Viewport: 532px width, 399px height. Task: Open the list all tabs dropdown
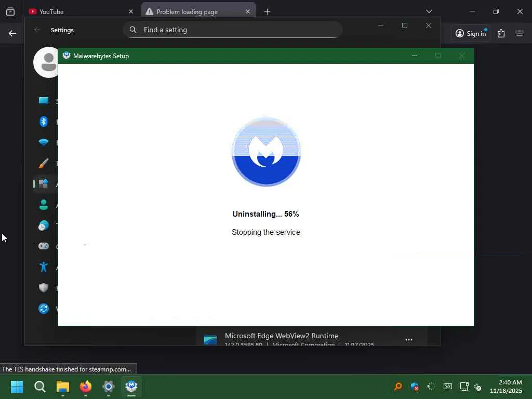429,11
